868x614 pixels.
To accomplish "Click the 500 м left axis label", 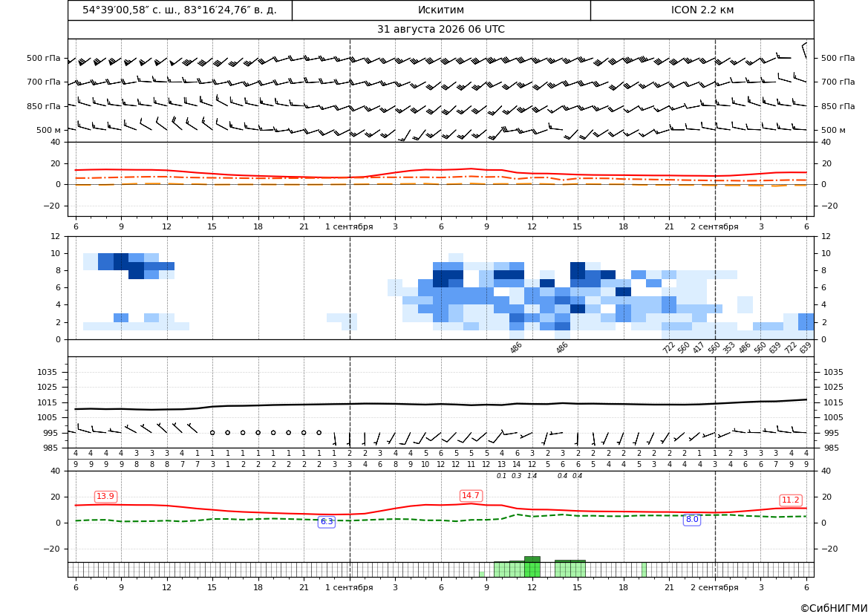I will tap(49, 130).
